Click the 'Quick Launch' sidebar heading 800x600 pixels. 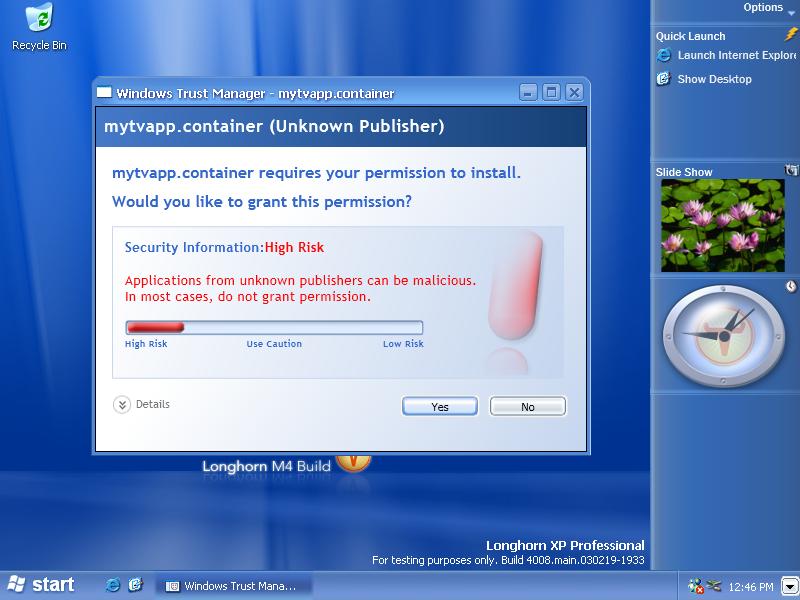690,36
